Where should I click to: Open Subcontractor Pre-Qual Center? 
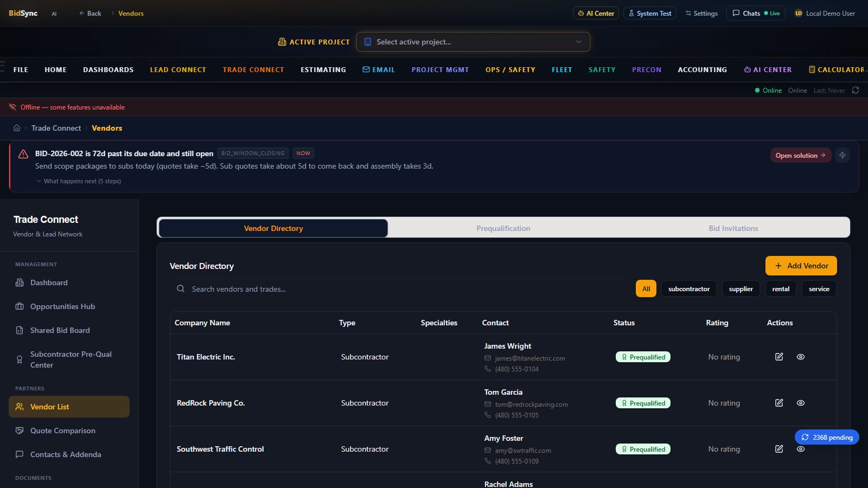coord(69,359)
